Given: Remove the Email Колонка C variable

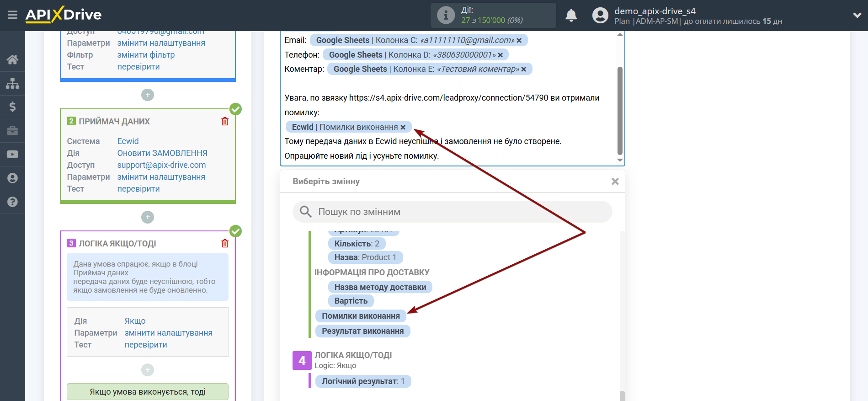Looking at the screenshot, I should tap(519, 40).
